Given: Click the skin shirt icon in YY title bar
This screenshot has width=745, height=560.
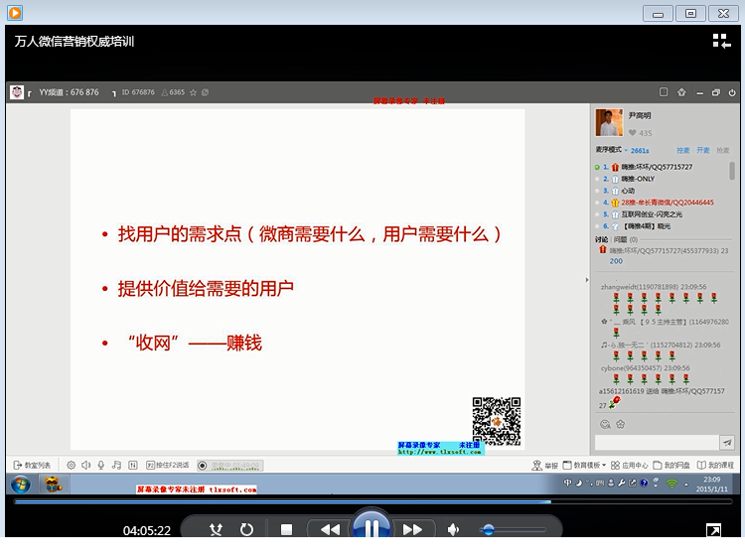Looking at the screenshot, I should click(x=681, y=92).
